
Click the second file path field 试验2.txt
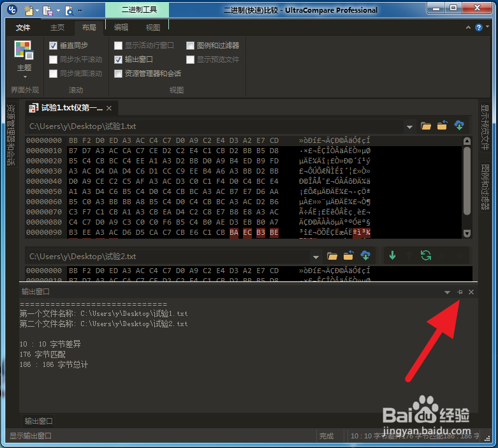click(168, 257)
